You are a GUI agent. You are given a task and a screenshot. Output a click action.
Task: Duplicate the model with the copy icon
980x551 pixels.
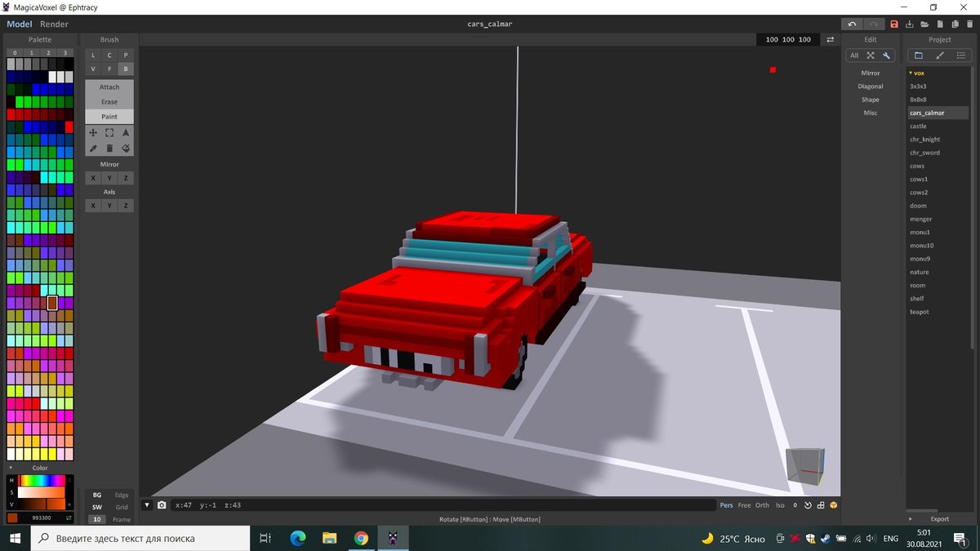(955, 24)
